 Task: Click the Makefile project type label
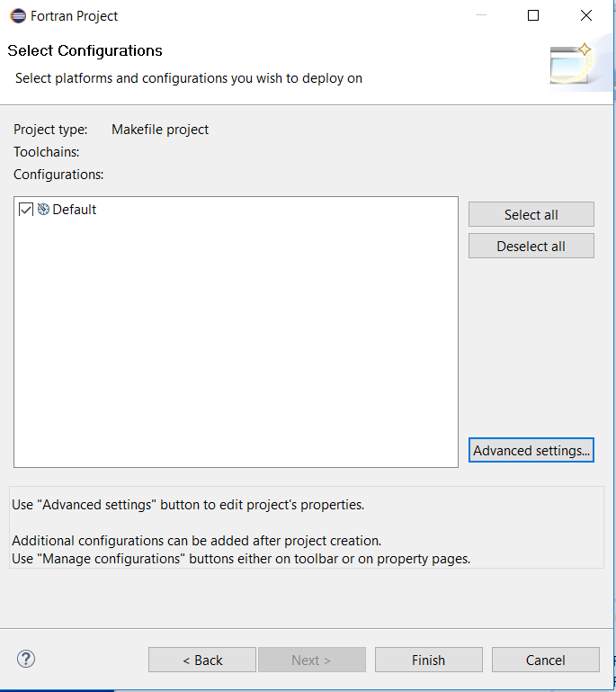tap(160, 130)
